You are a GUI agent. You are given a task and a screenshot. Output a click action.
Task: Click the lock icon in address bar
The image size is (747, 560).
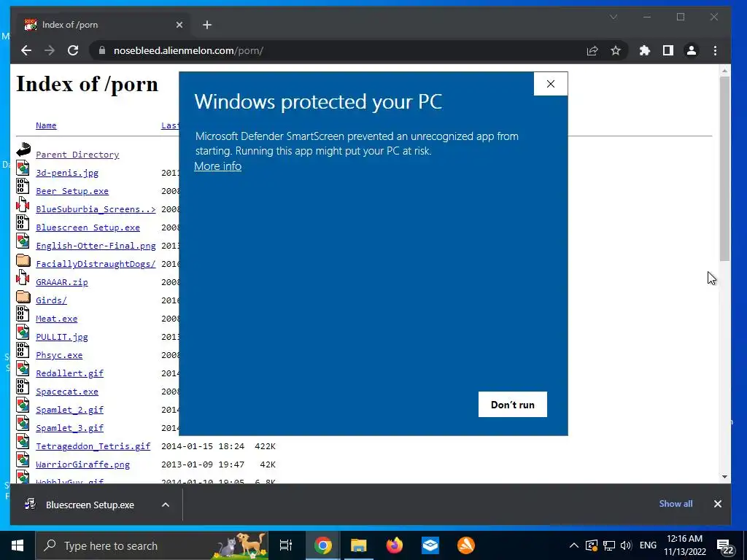click(101, 50)
